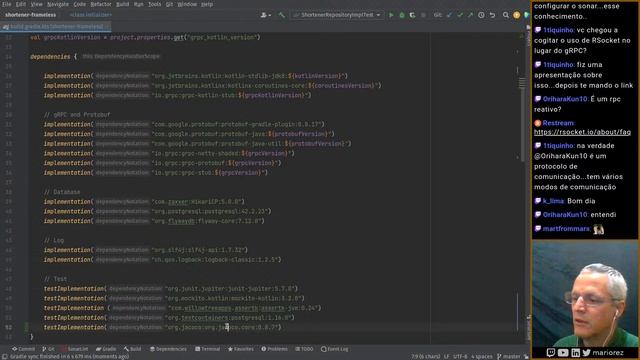Run with coverage icon in toolbar
640x360 pixels.
coord(412,15)
